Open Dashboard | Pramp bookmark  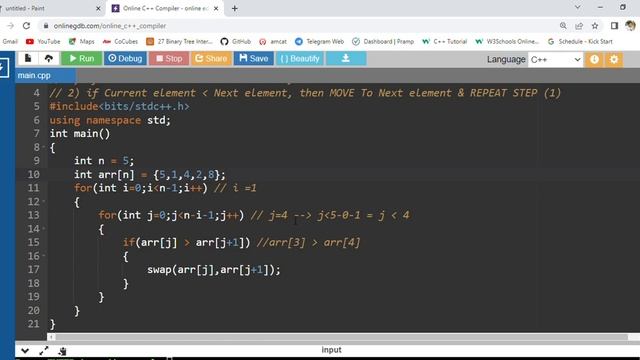(x=383, y=41)
